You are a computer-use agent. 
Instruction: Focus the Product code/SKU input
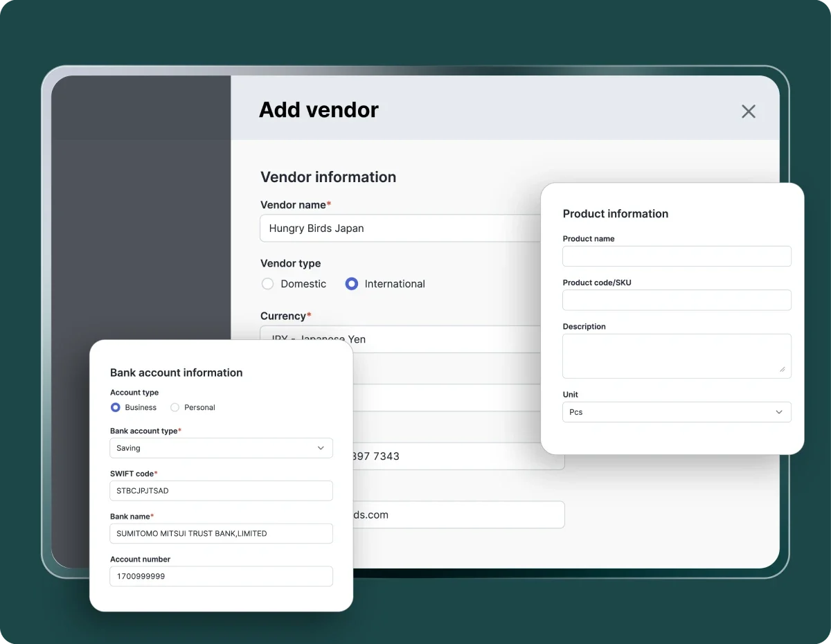676,300
